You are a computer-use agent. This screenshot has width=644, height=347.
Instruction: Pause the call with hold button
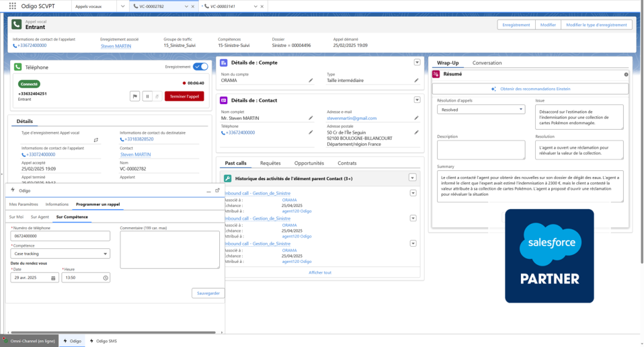click(x=147, y=97)
